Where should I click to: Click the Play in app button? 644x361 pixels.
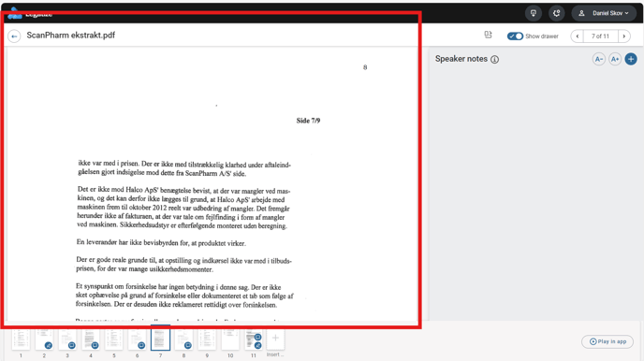pyautogui.click(x=607, y=341)
